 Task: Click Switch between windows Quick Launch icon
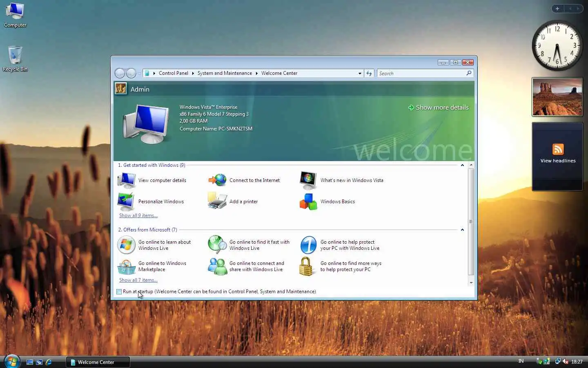click(x=39, y=362)
